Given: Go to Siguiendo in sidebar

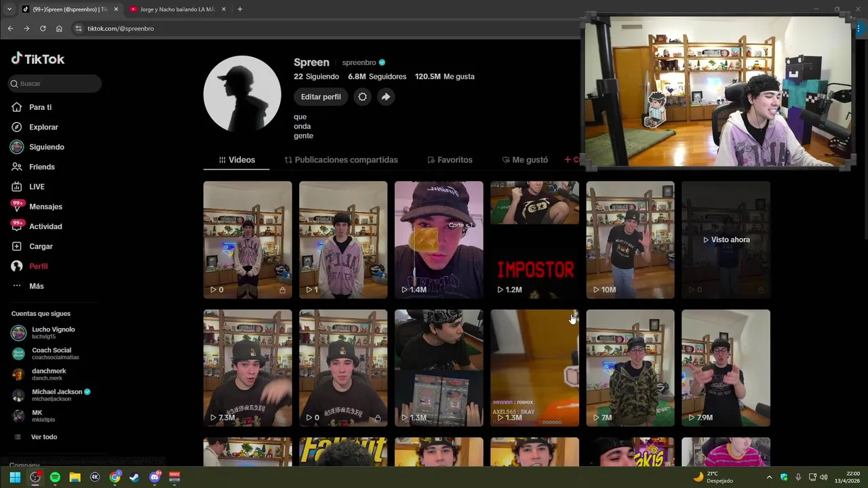Looking at the screenshot, I should tap(46, 147).
